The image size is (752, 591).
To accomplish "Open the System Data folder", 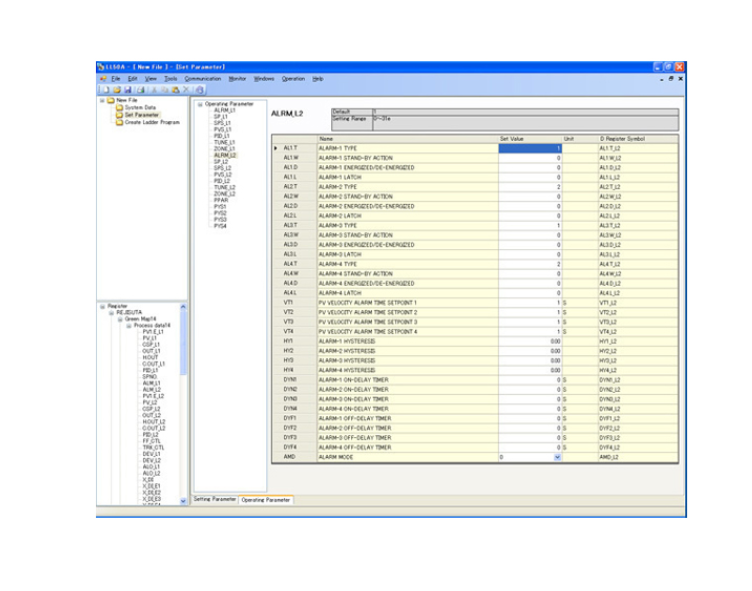I will pos(140,107).
